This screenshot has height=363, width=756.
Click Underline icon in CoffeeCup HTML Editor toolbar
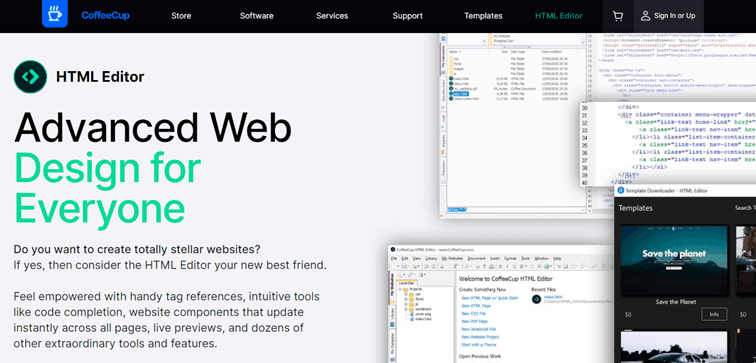[x=514, y=267]
